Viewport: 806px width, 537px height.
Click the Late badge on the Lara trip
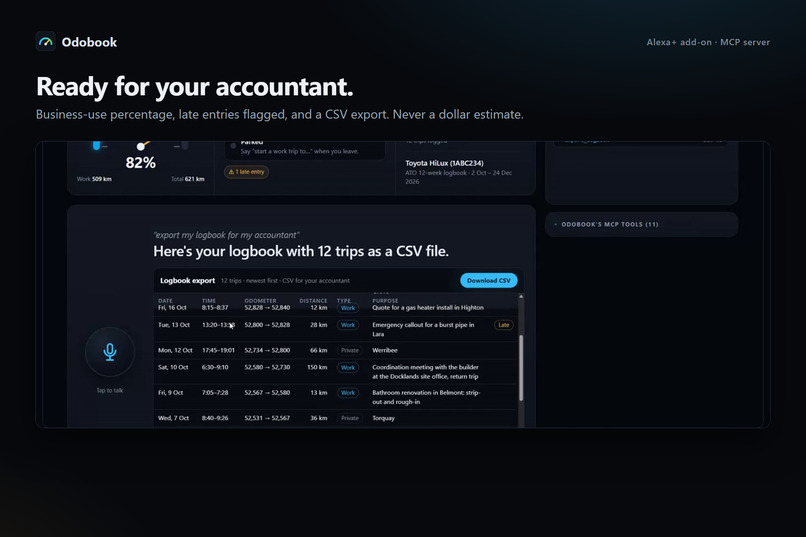504,325
